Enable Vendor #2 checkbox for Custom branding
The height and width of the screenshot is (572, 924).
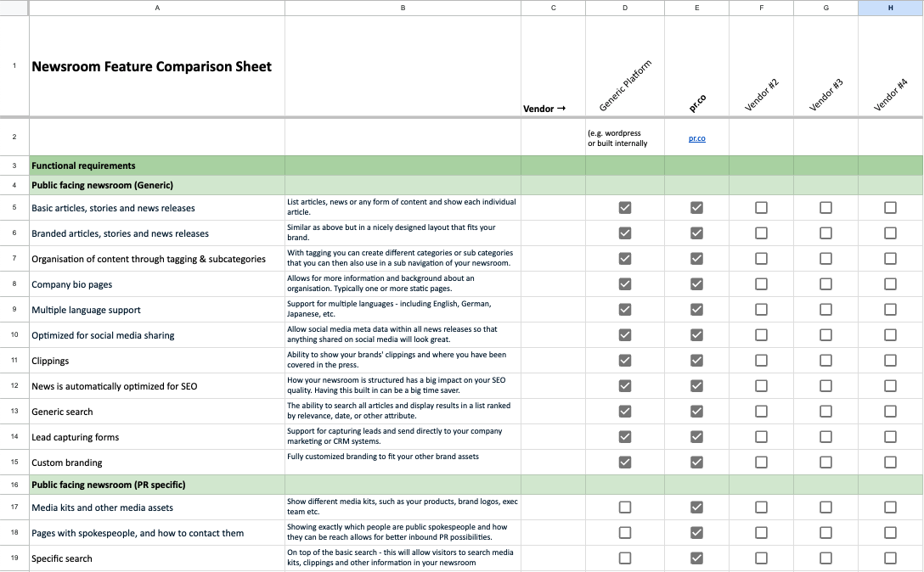tap(761, 462)
